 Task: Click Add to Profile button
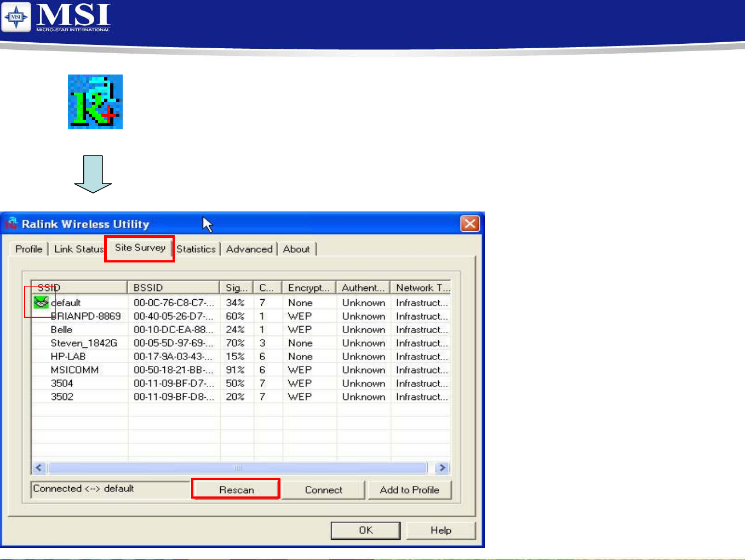click(409, 490)
